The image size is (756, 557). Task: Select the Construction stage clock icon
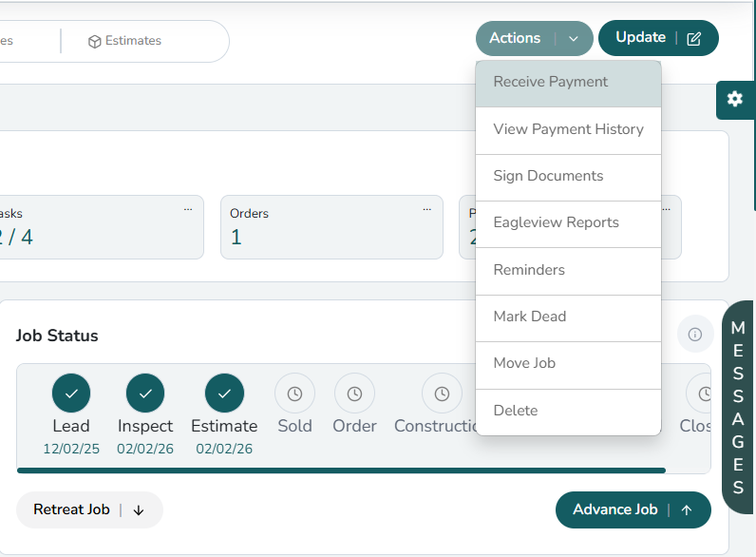pyautogui.click(x=442, y=393)
